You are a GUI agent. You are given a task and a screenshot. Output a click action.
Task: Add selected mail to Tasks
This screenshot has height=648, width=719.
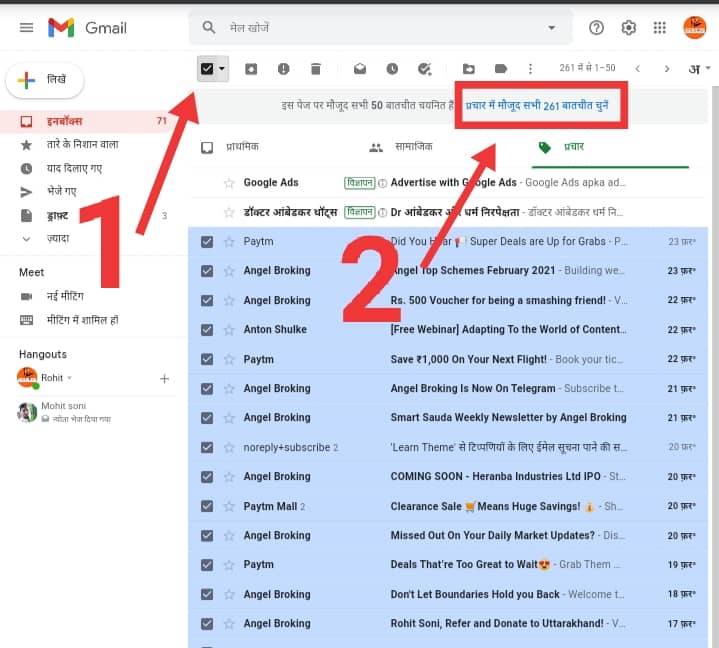point(424,69)
